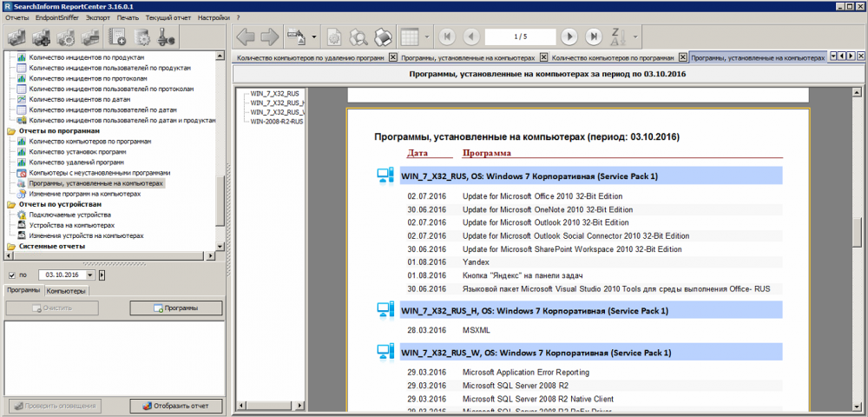This screenshot has width=868, height=417.
Task: Select Устройства на компьютерах report
Action: (72, 225)
